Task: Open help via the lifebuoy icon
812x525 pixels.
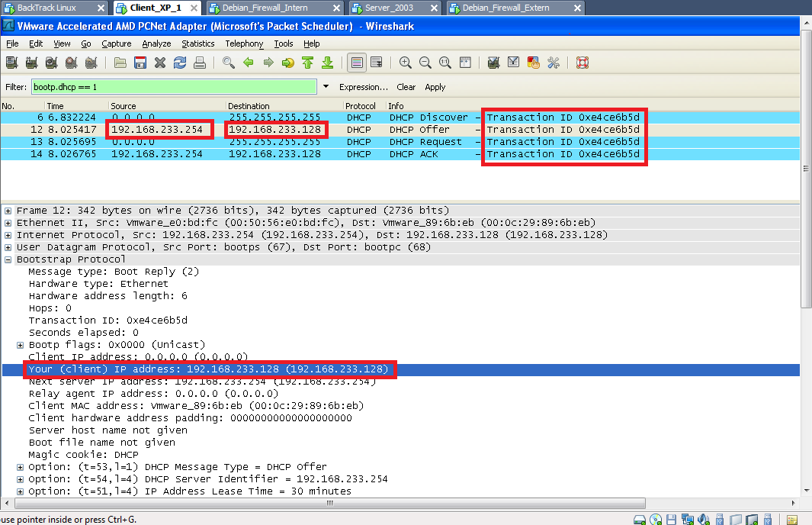Action: pyautogui.click(x=583, y=63)
